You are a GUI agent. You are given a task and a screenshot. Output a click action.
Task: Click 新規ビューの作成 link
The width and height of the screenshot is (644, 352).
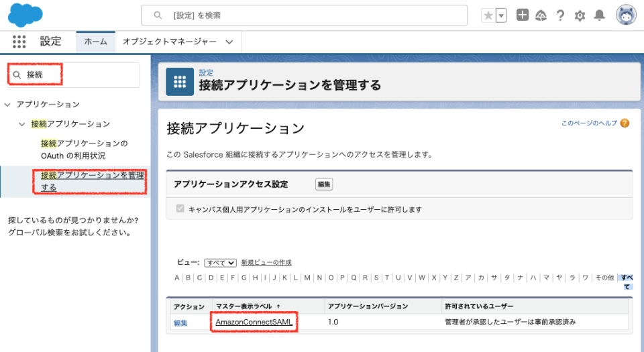(x=266, y=263)
